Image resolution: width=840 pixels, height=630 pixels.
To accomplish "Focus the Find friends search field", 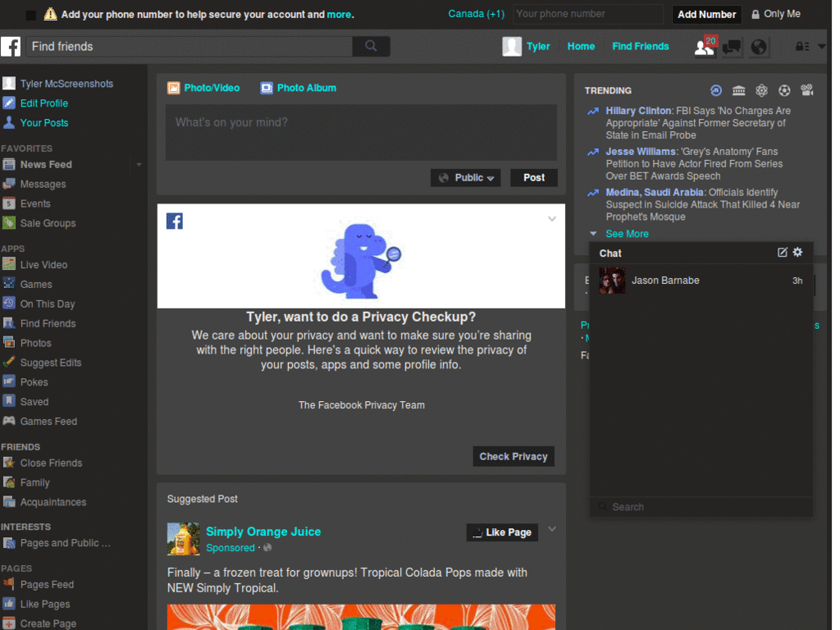I will tap(189, 47).
